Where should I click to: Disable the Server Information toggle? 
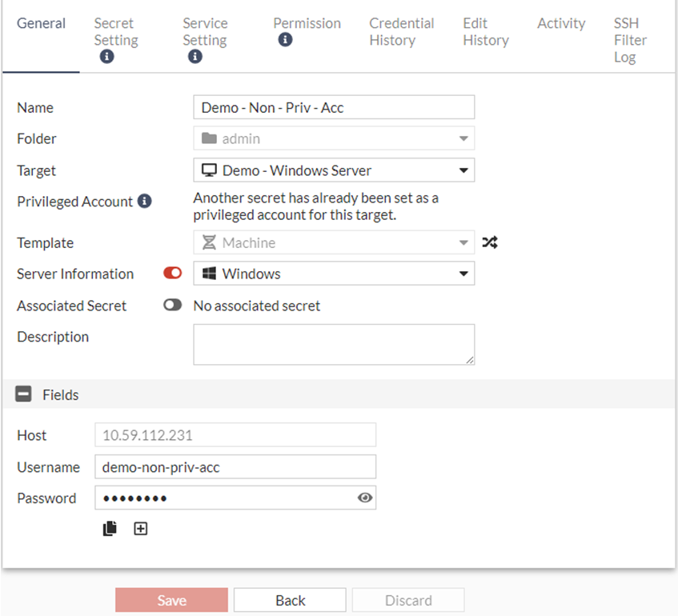[x=173, y=273]
